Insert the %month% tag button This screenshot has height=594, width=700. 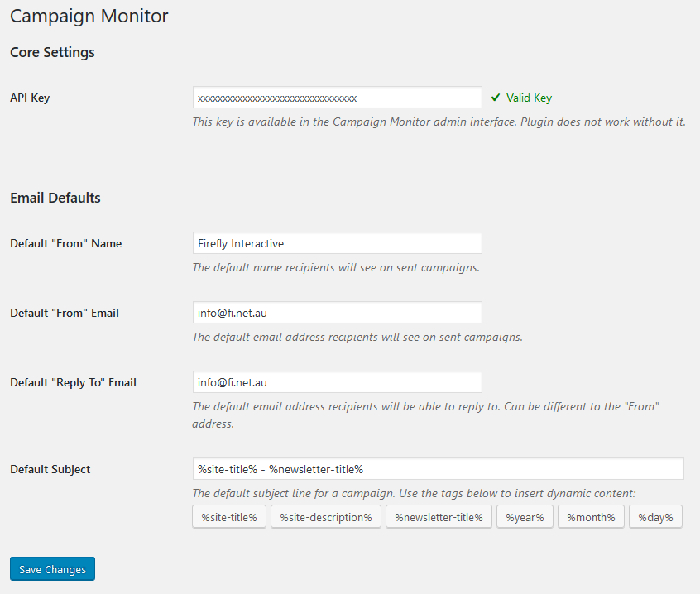tap(591, 517)
